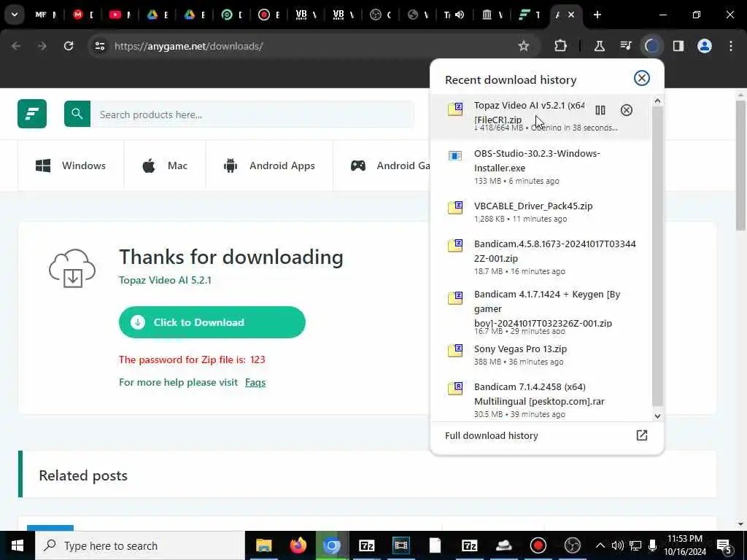Click the download history scrollbar thumb
This screenshot has height=560, width=747.
657,256
